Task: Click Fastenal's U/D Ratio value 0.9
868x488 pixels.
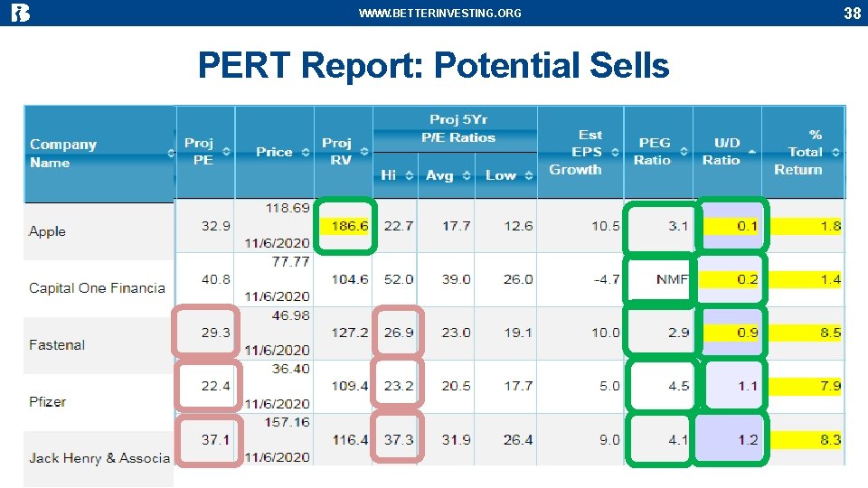Action: [x=748, y=333]
